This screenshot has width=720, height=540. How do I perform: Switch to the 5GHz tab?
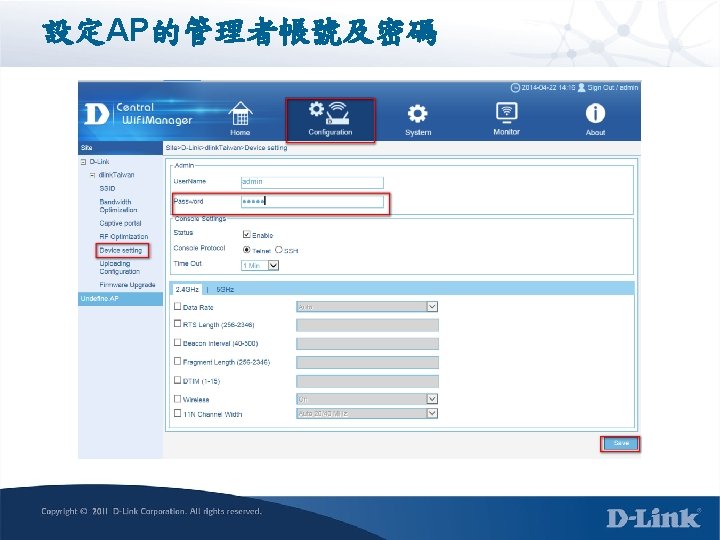click(225, 289)
